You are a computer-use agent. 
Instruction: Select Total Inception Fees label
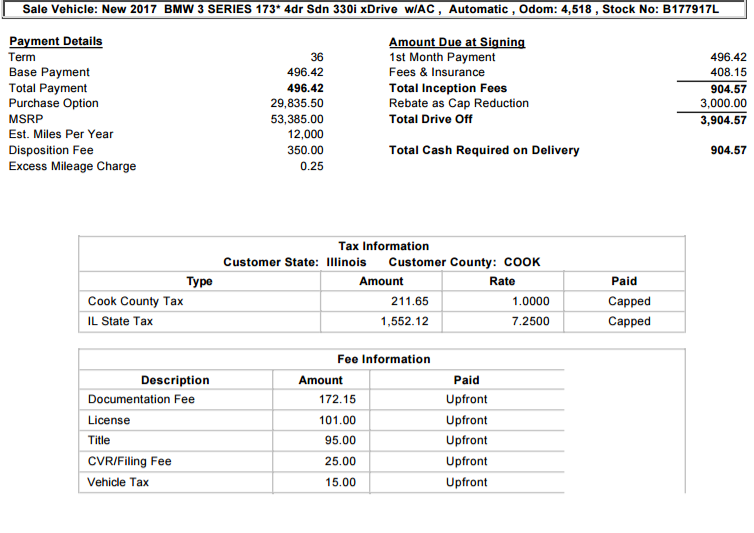448,89
